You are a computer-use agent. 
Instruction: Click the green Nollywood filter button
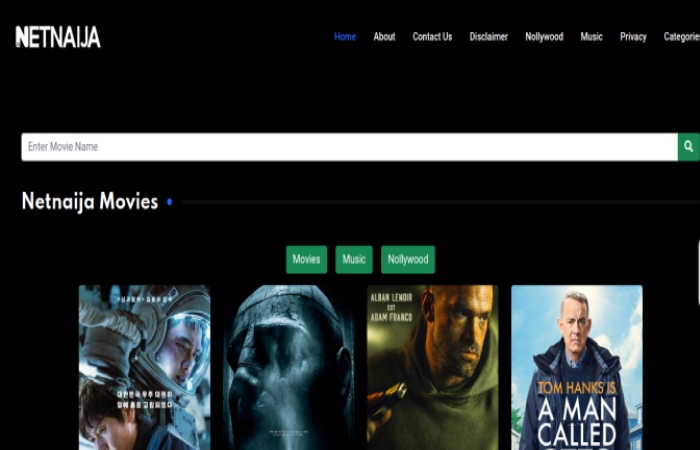pos(408,259)
